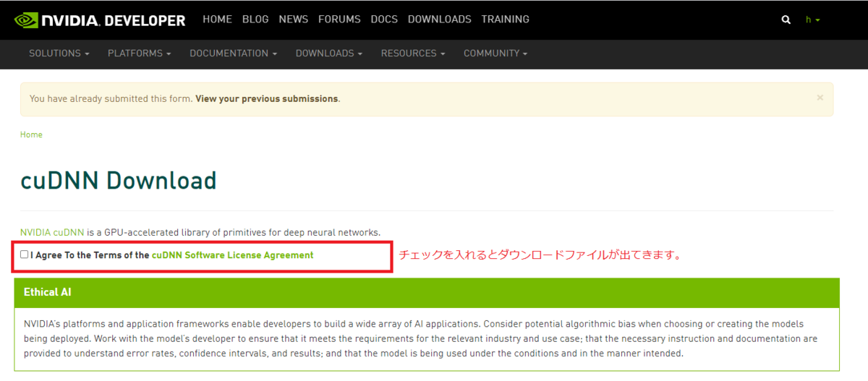Visit the FORUMS link

tap(339, 20)
